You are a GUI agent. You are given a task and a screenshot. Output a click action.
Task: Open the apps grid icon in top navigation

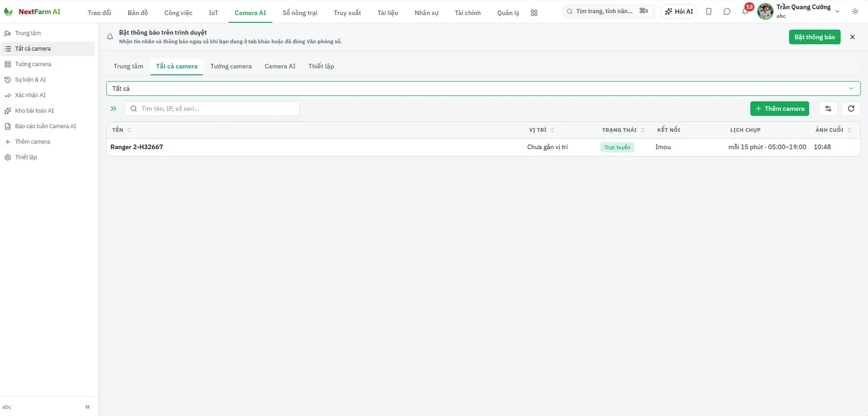coord(534,12)
